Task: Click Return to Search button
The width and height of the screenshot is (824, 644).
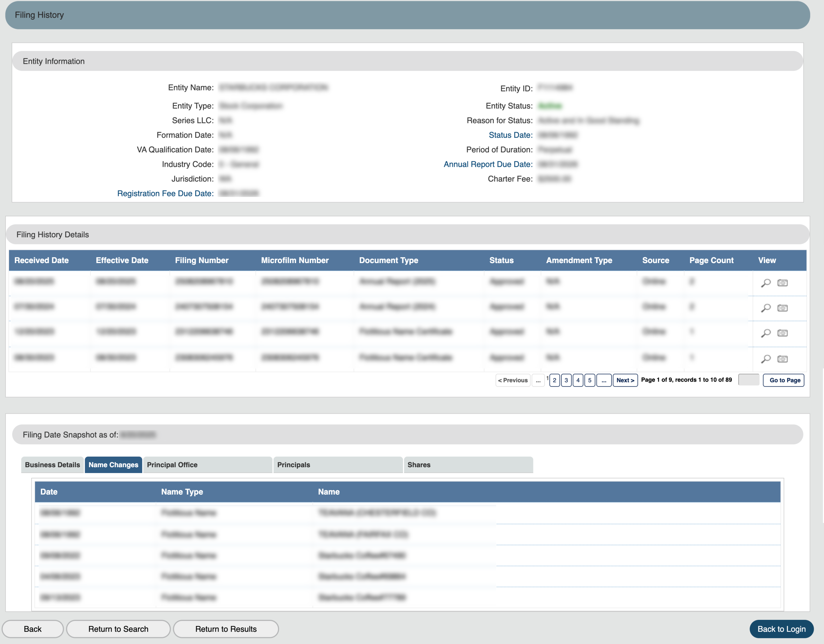Action: click(x=118, y=629)
